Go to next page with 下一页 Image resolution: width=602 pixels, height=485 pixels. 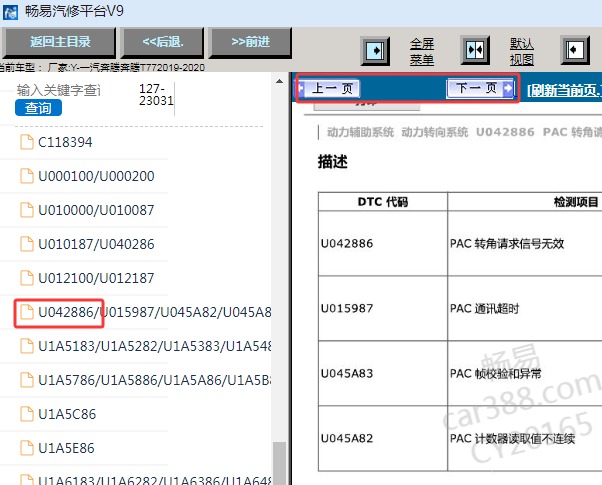480,88
